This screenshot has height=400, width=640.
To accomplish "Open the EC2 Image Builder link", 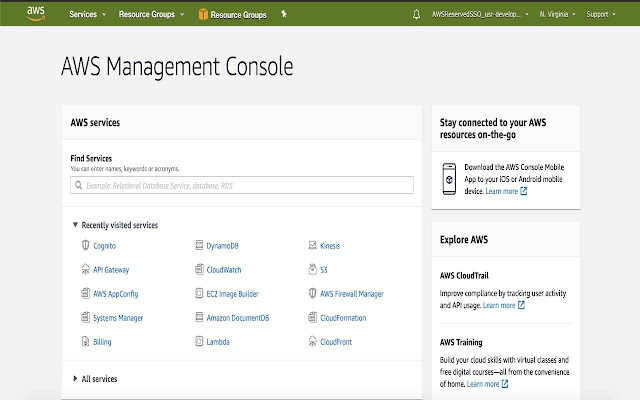I will tap(232, 294).
